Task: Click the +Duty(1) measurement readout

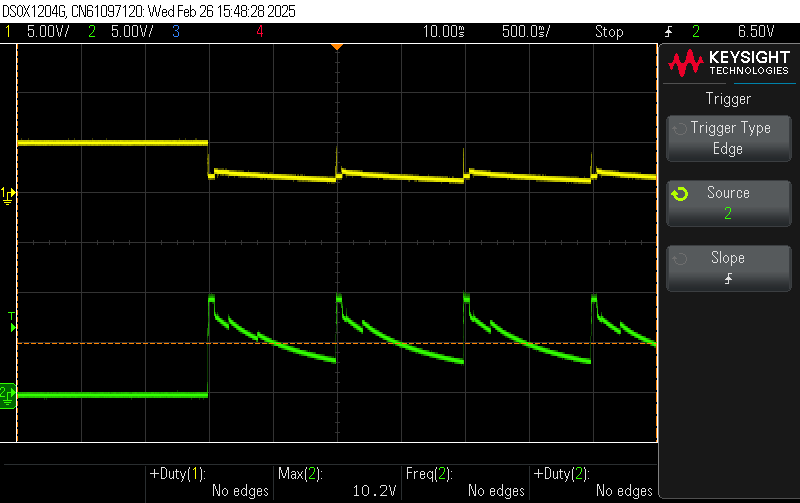Action: pos(209,482)
